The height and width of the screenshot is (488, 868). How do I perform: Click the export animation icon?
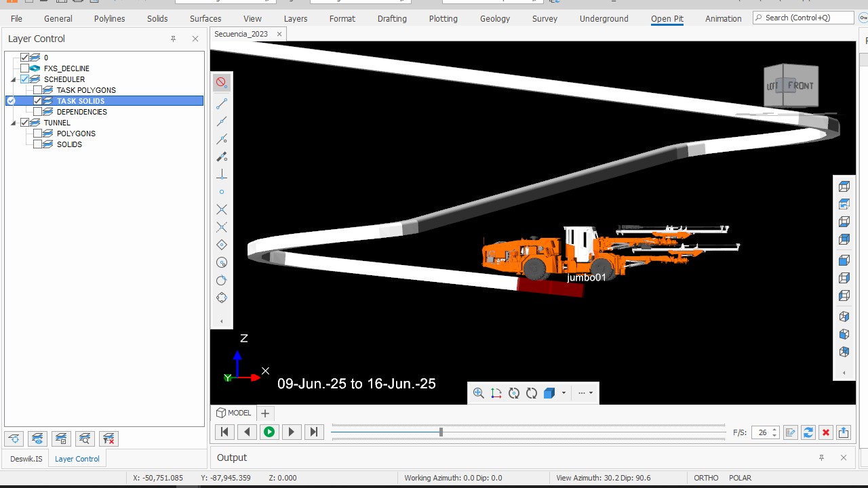pyautogui.click(x=843, y=432)
